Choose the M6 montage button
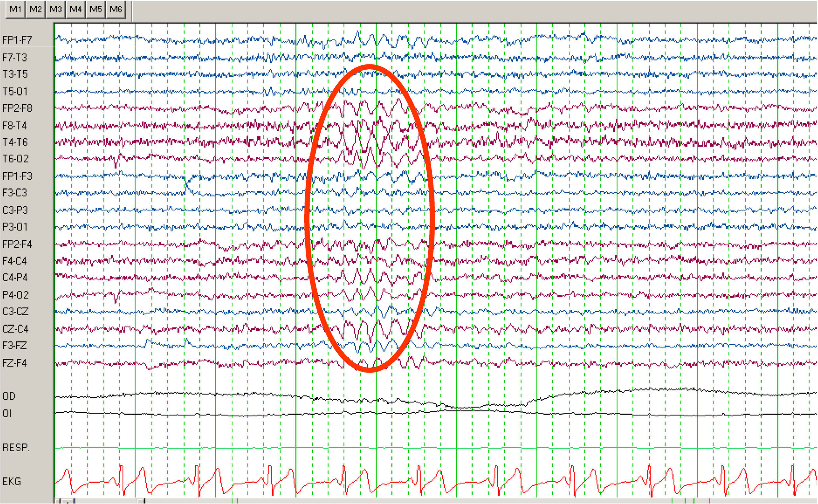Image resolution: width=818 pixels, height=504 pixels. [x=116, y=9]
